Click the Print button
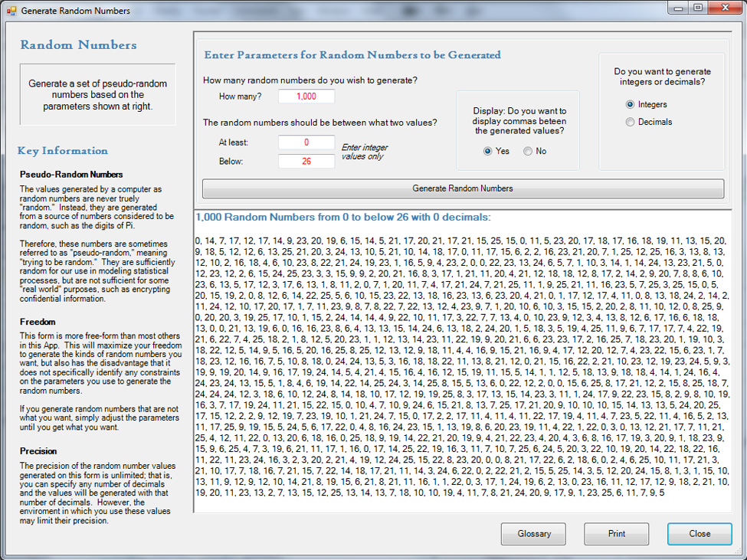This screenshot has height=560, width=747. click(x=616, y=534)
